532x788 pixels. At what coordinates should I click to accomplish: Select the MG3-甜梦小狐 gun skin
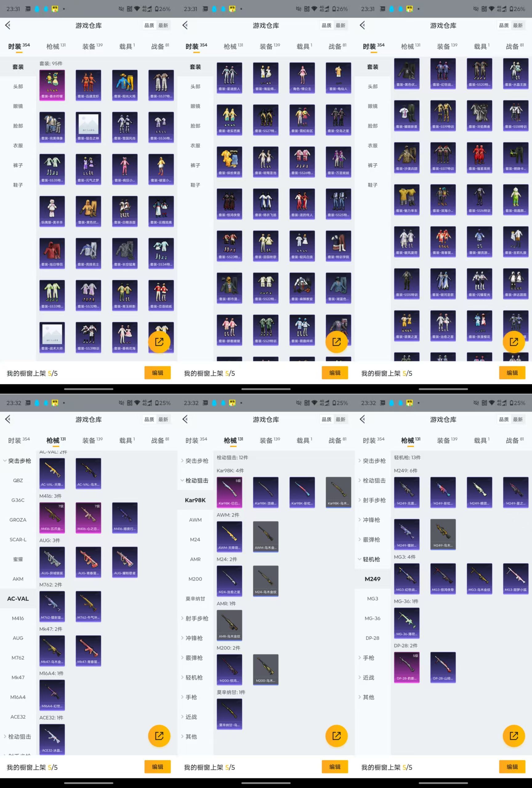[515, 578]
